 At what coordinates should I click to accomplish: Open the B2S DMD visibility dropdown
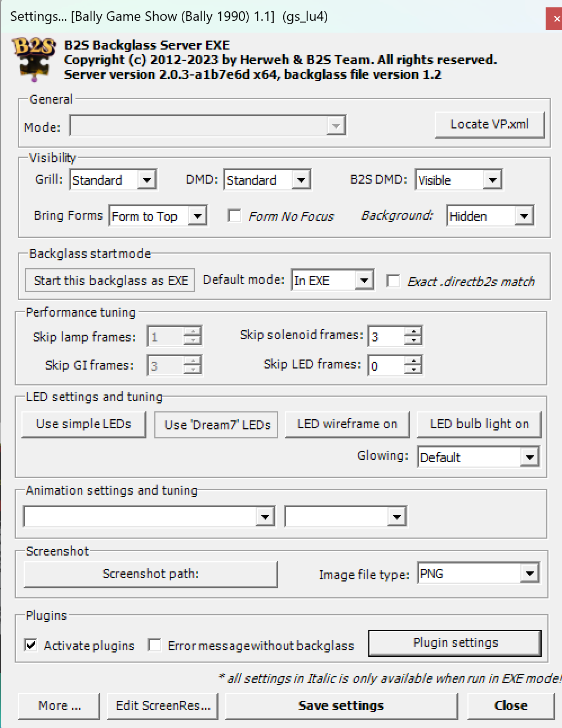point(493,179)
